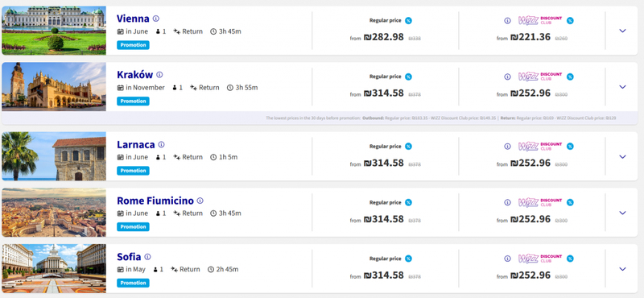
Task: Click the percent badge next to Vienna's Regular price
Action: [x=408, y=21]
